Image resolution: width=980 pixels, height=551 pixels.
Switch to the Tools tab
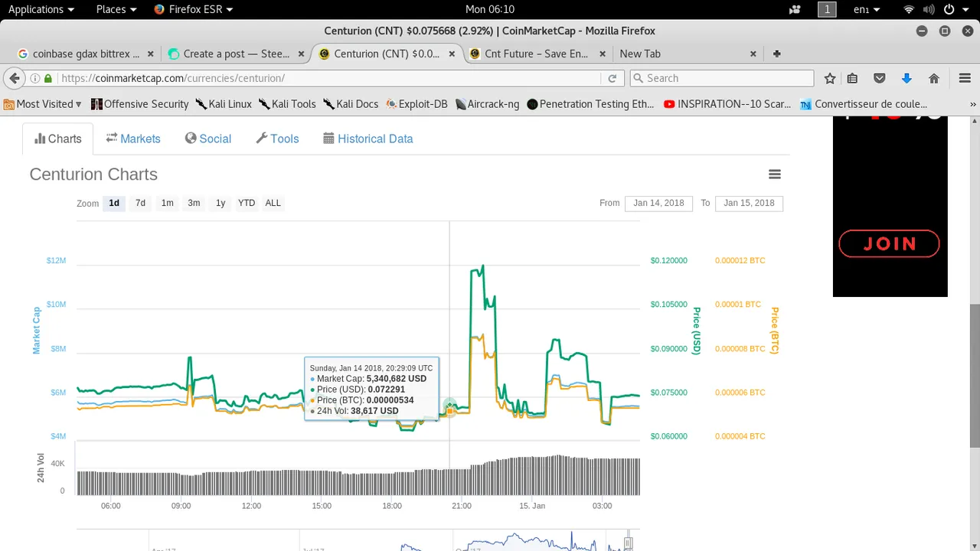[x=277, y=139]
